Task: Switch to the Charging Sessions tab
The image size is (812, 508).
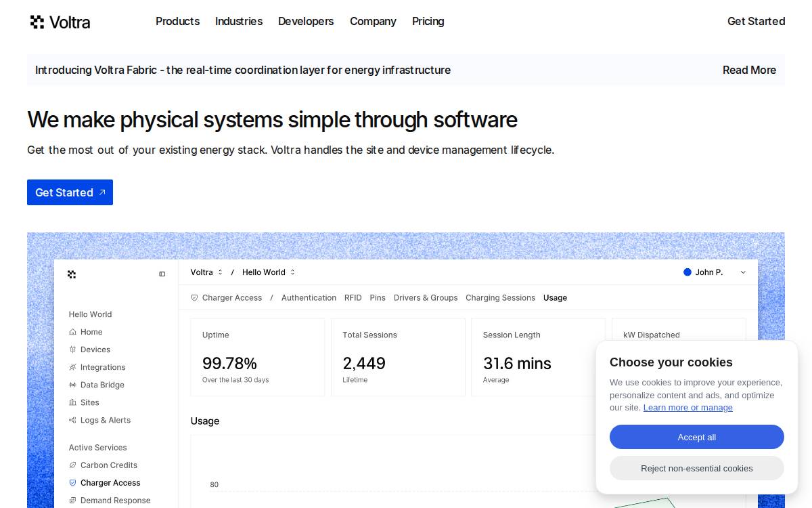Action: (x=500, y=298)
